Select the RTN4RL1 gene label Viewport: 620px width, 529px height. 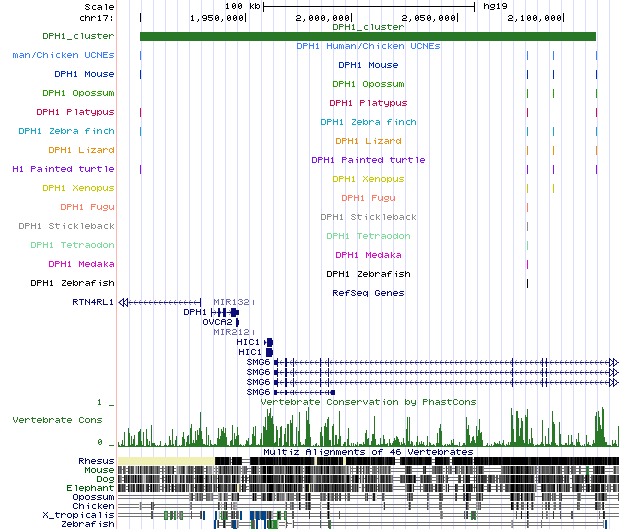93,301
